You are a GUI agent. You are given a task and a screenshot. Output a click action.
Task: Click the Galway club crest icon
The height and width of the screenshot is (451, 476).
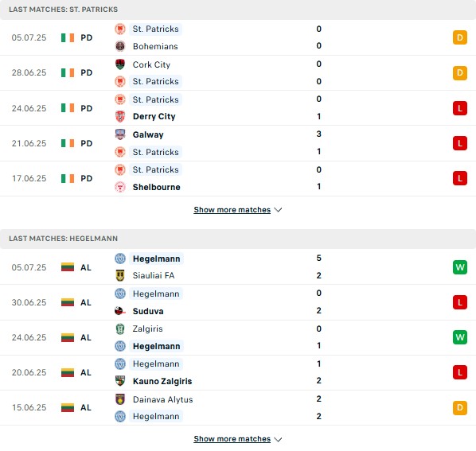coord(120,134)
